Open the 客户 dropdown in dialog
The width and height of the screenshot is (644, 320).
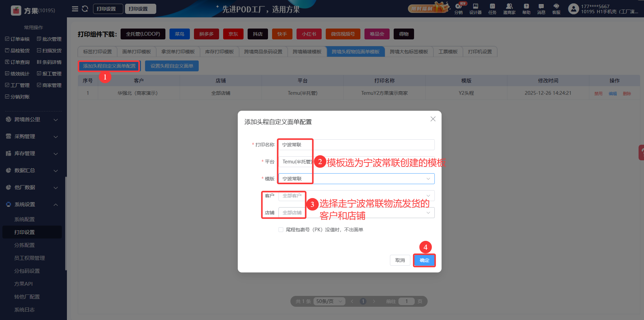coord(356,196)
